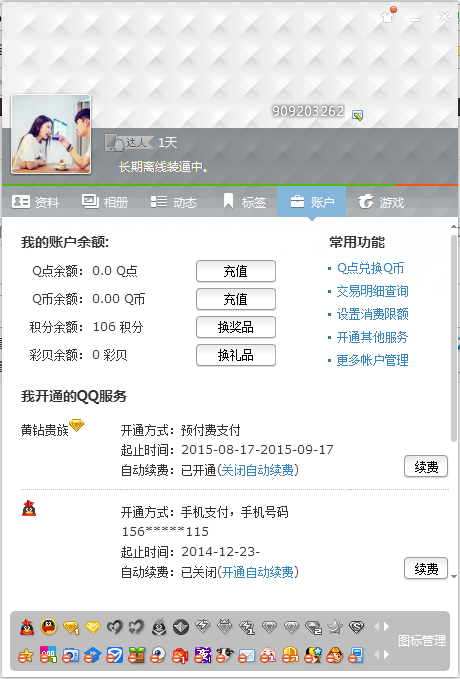Screen dimensions: 460x679
Task: Click the 开通自动续费 link
Action: point(257,572)
